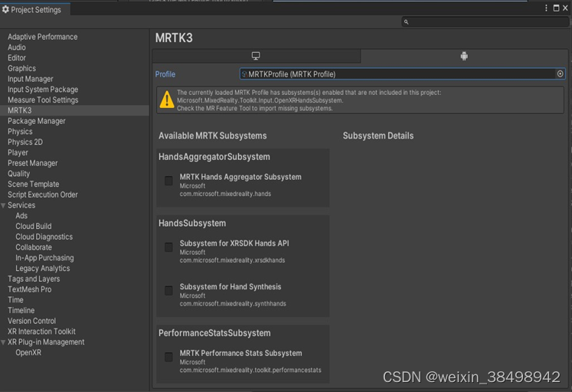
Task: Click com.microsoft.mixedreality.synthhands package text
Action: pyautogui.click(x=233, y=304)
